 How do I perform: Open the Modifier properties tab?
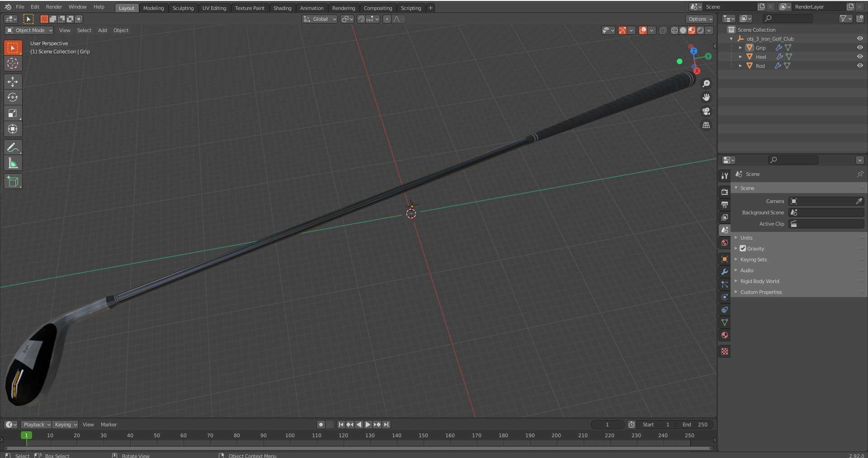click(x=725, y=272)
